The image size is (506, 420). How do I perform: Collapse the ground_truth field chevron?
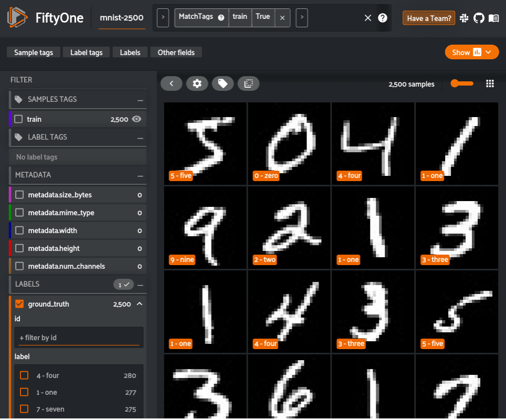pos(139,303)
